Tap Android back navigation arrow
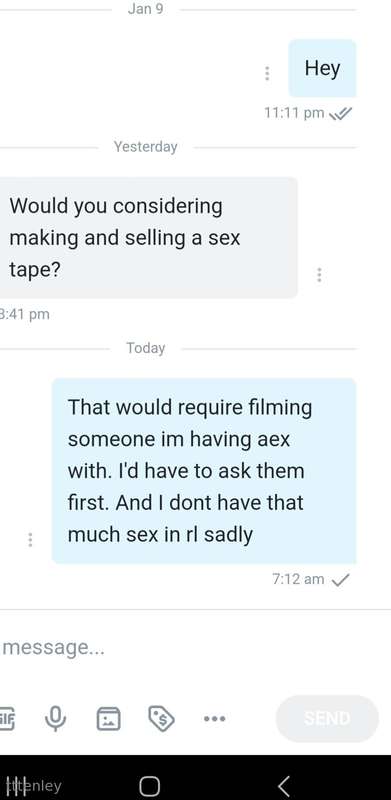 (x=284, y=786)
